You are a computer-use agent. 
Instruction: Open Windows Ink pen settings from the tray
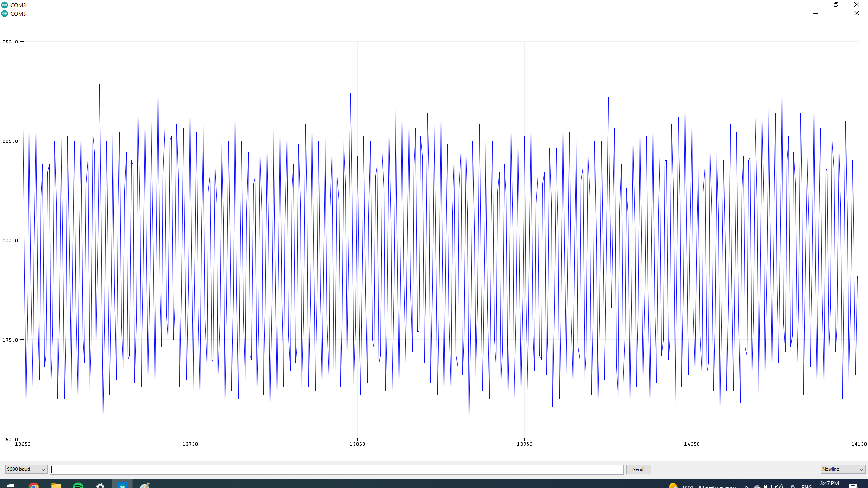point(793,486)
